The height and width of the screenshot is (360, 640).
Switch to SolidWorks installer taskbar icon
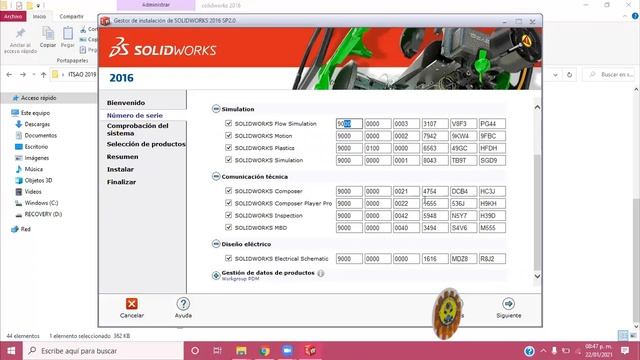pyautogui.click(x=311, y=351)
